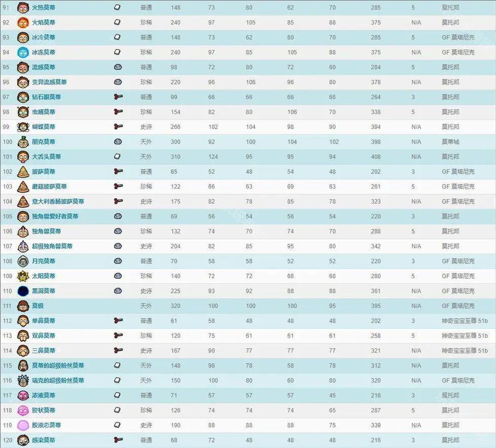Select the 超级独角兽莫蒂 name link

point(52,246)
